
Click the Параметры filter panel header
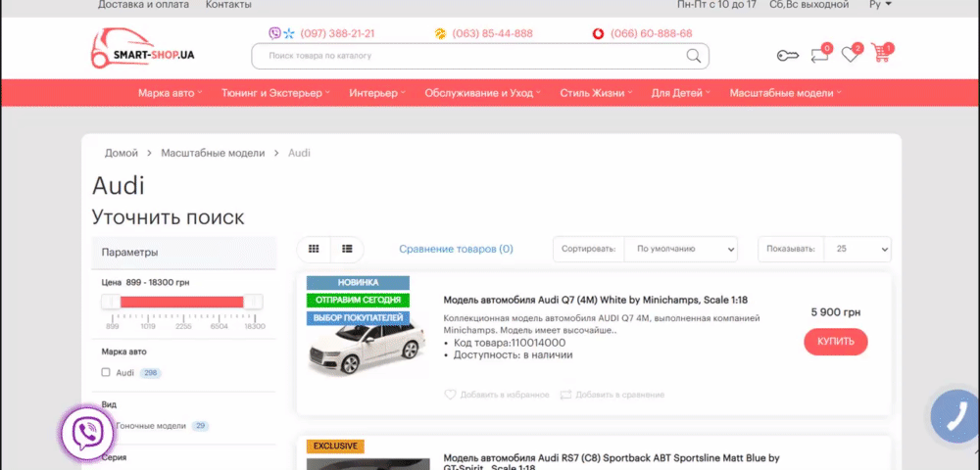[x=184, y=253]
